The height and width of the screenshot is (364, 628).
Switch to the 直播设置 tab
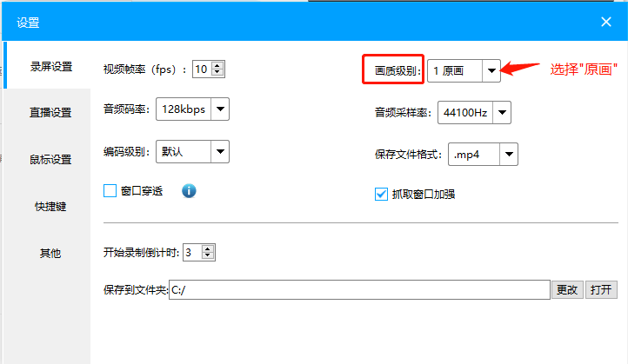(50, 112)
